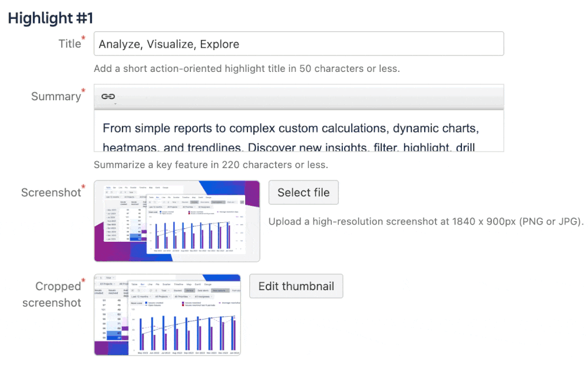Select the Timeline tab in the chart preview
Viewport: 588px width, 365px height.
point(179,284)
